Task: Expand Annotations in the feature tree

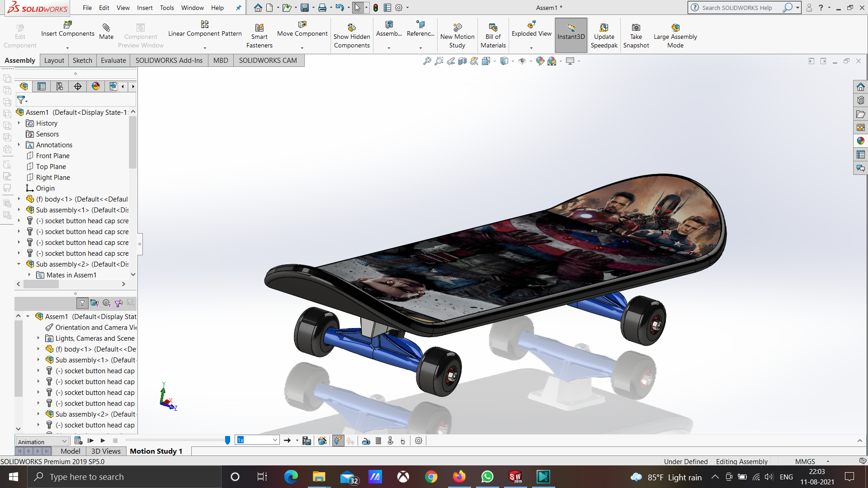Action: [x=19, y=145]
